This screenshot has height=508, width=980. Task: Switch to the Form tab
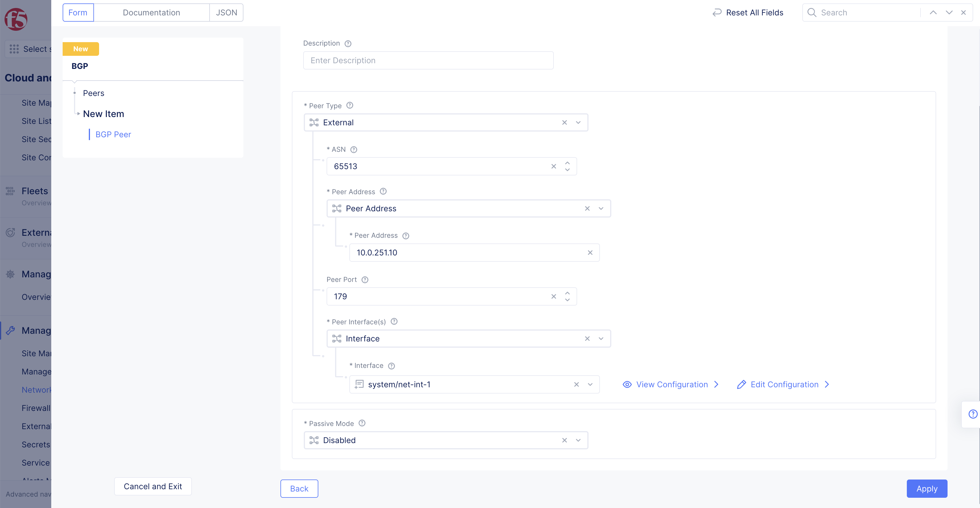click(x=78, y=13)
